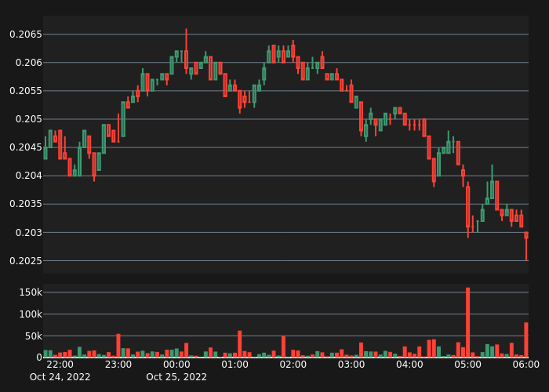Image resolution: width=549 pixels, height=392 pixels.
Task: Click the 04:00 time axis label
Action: [x=409, y=365]
